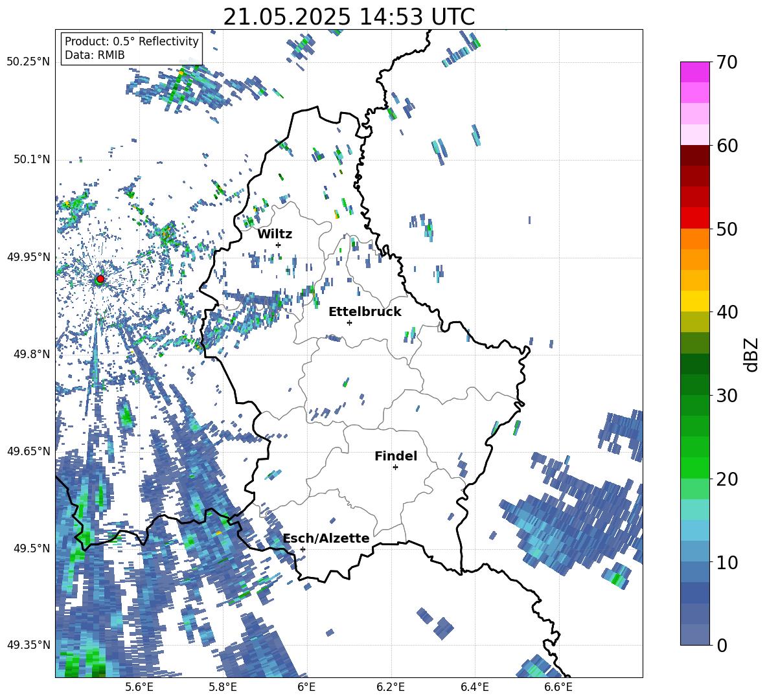The height and width of the screenshot is (700, 767).
Task: Click the title 21.05.2025 14:53 UTC
Action: [349, 17]
